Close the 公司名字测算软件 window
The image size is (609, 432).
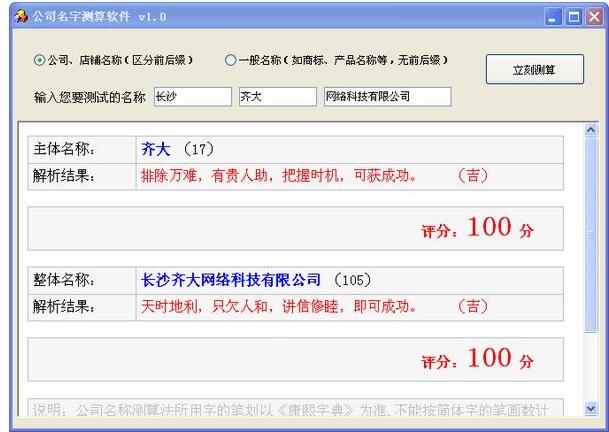click(595, 17)
